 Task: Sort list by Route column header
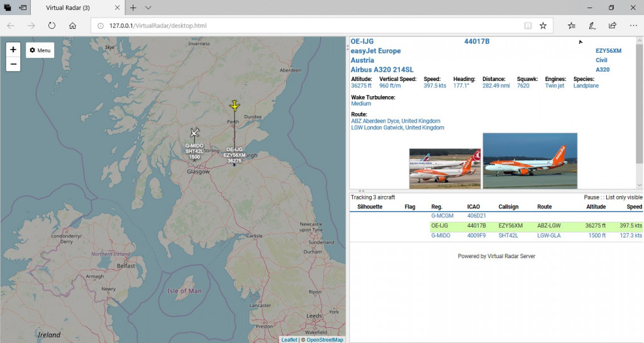coord(545,207)
